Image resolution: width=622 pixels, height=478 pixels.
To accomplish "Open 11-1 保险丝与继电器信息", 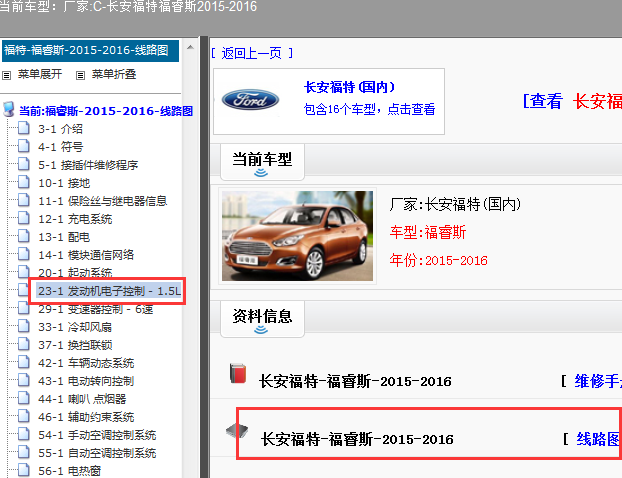I will pyautogui.click(x=102, y=201).
